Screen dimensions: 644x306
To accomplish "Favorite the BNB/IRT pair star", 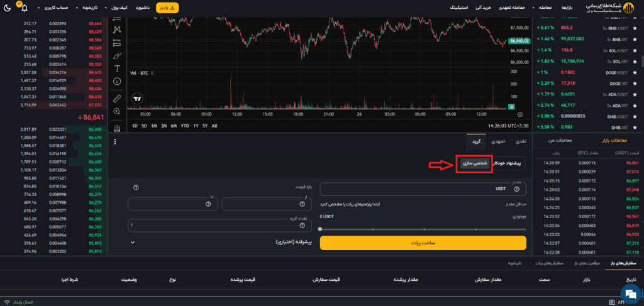I will 635,39.
